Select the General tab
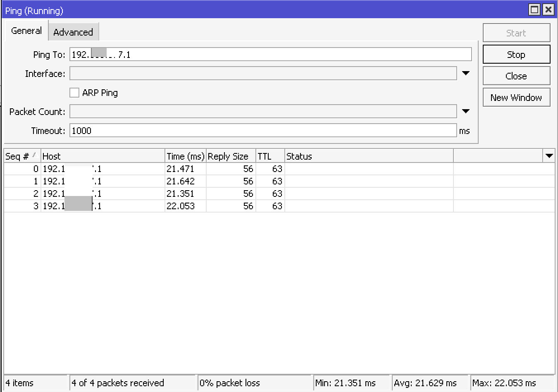Viewport: 558px width, 392px height. (26, 31)
